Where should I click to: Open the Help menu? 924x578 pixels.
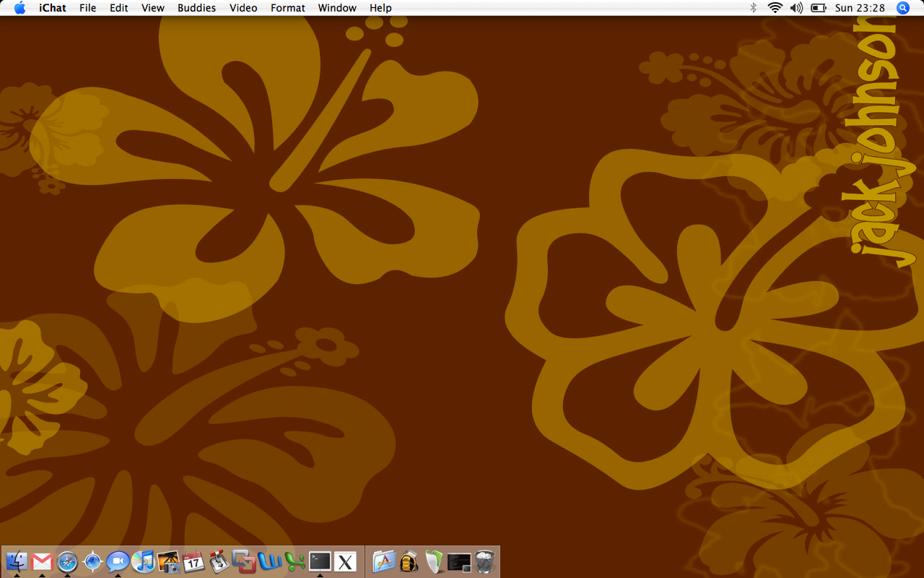coord(380,8)
